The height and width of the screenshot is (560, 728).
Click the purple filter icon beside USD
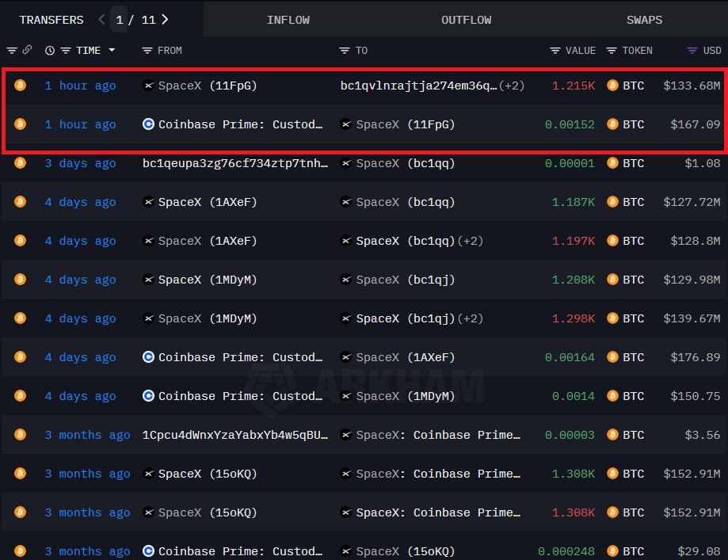tap(692, 51)
